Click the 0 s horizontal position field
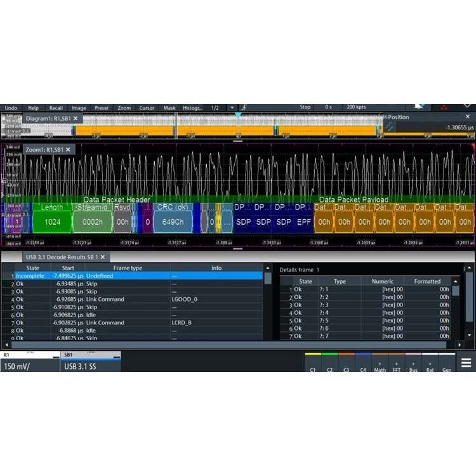The image size is (476, 476). point(328,107)
